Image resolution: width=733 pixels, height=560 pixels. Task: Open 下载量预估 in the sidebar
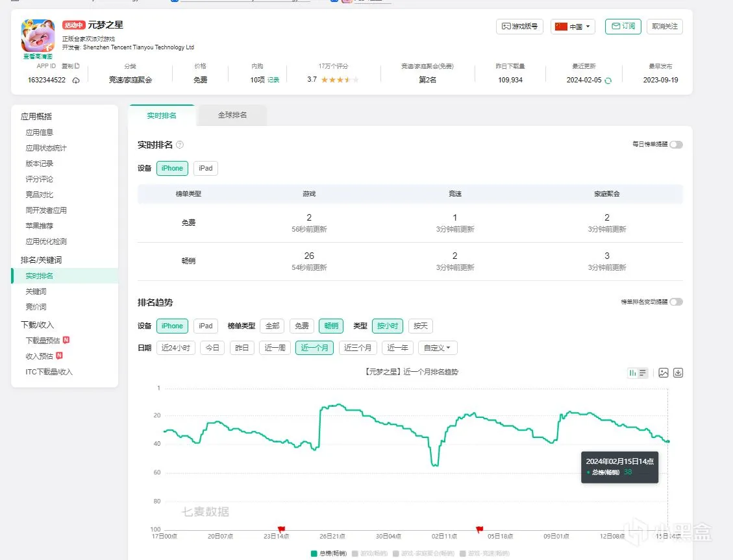tap(43, 341)
